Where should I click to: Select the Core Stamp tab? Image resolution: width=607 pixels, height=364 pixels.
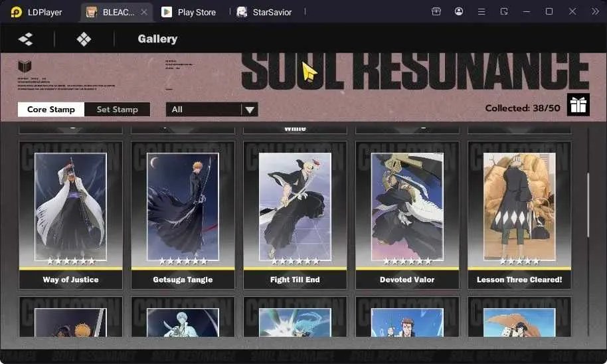click(x=51, y=110)
